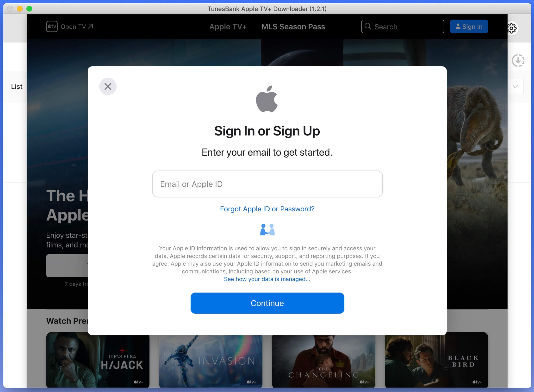
Task: Select the MLS Season Pass tab
Action: click(293, 26)
